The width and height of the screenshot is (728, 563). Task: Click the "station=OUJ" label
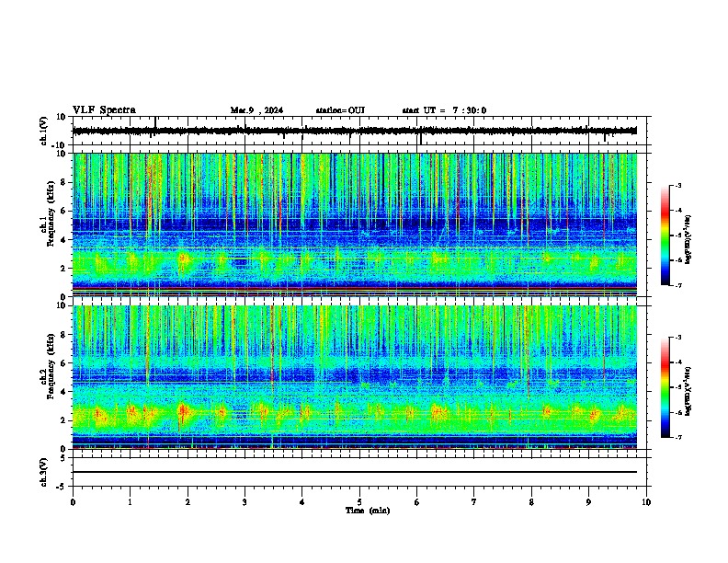(340, 110)
